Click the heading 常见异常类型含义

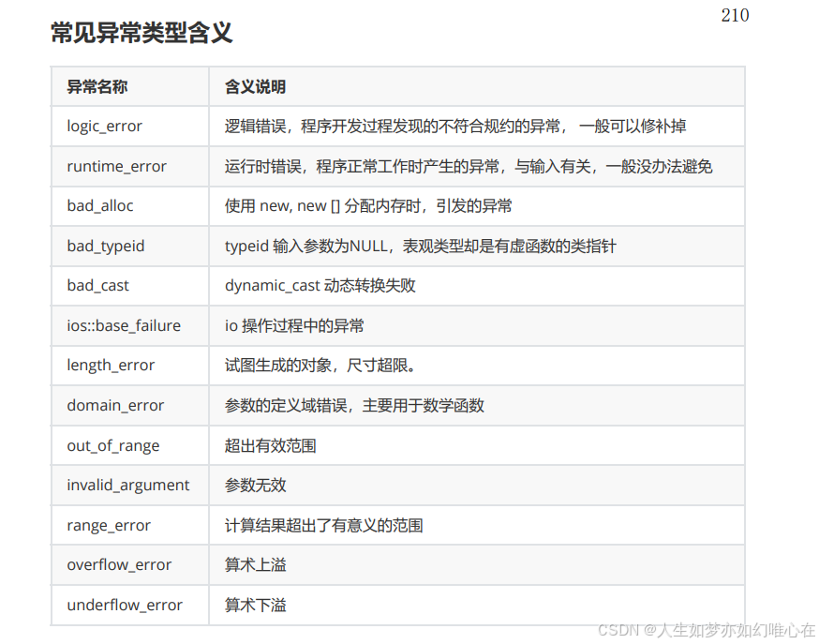point(141,33)
